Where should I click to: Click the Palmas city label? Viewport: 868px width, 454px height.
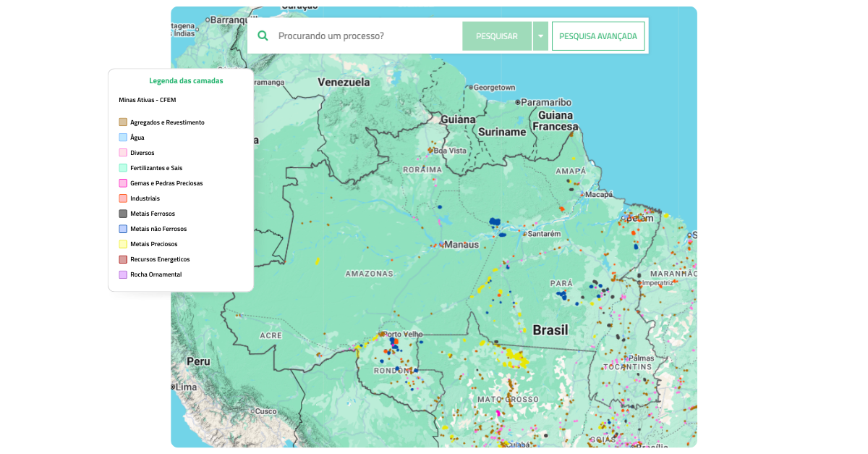click(642, 358)
